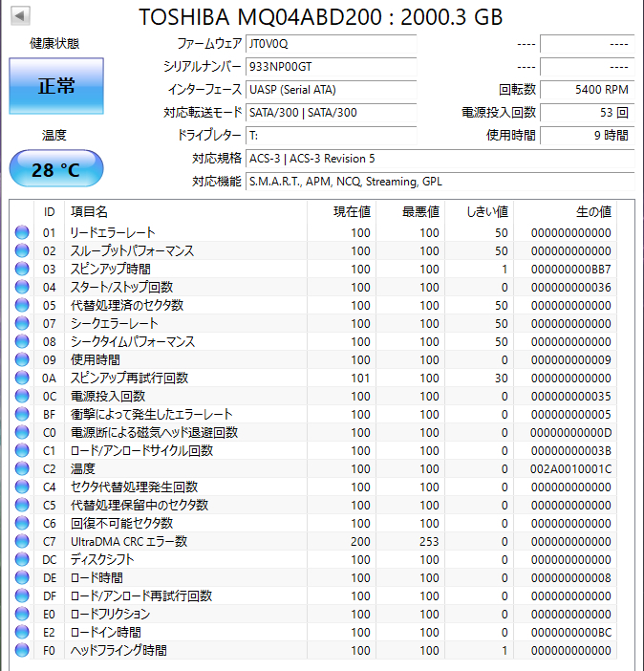Click the drive letter field T:
Screen dimensions: 644x671
click(x=331, y=136)
